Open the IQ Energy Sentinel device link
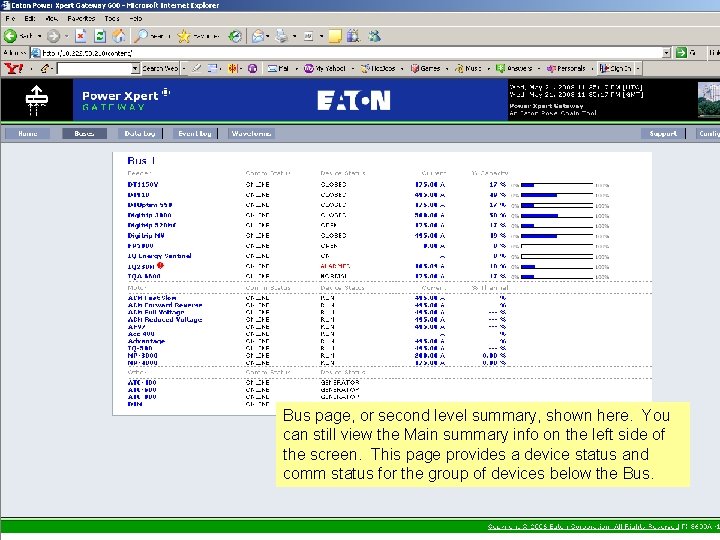 (x=159, y=256)
